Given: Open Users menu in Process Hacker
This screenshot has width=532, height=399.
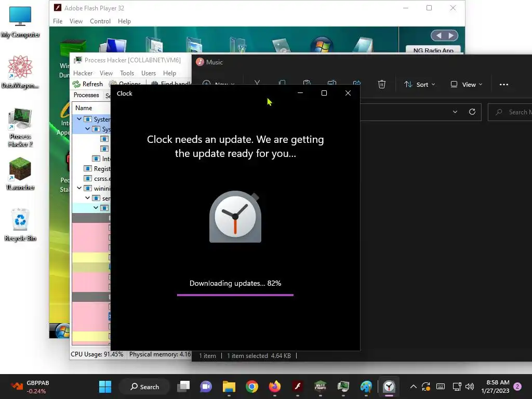Looking at the screenshot, I should 148,73.
